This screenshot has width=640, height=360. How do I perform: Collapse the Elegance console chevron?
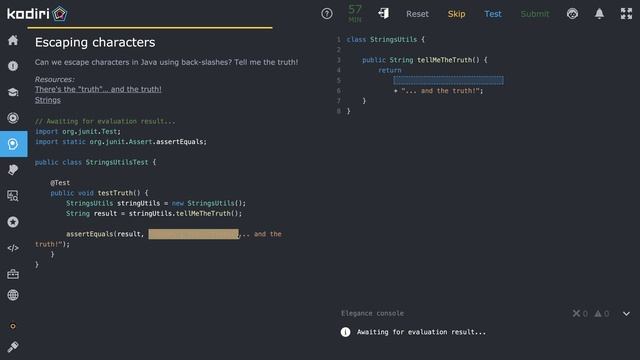(626, 313)
